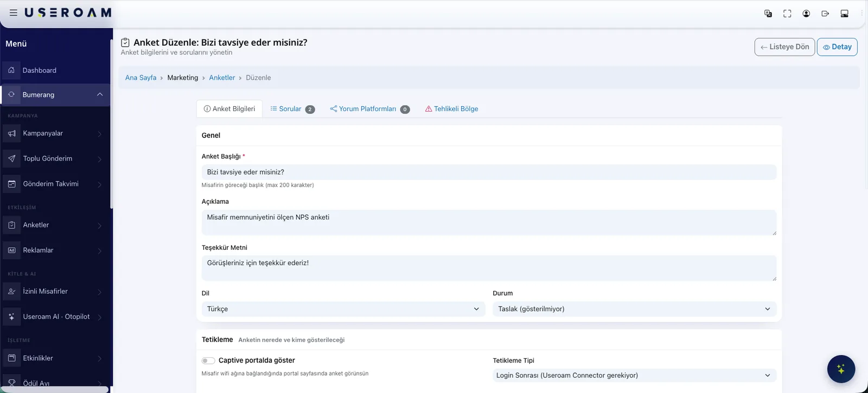868x393 pixels.
Task: Open the Dil dropdown showing Türkçe
Action: 343,309
